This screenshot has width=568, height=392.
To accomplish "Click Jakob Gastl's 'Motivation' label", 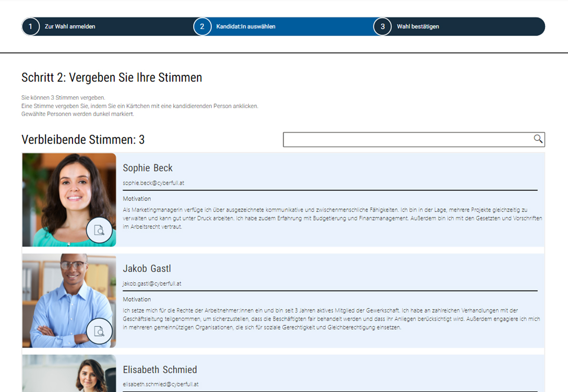I will tap(137, 299).
